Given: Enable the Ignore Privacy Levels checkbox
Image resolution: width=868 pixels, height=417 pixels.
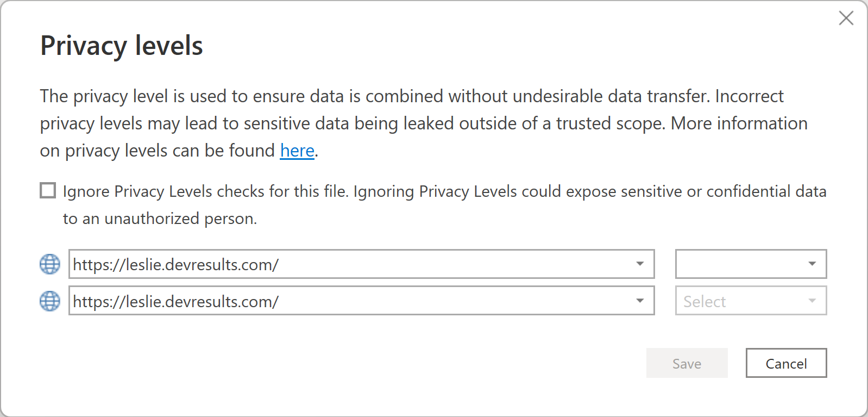Looking at the screenshot, I should tap(48, 191).
